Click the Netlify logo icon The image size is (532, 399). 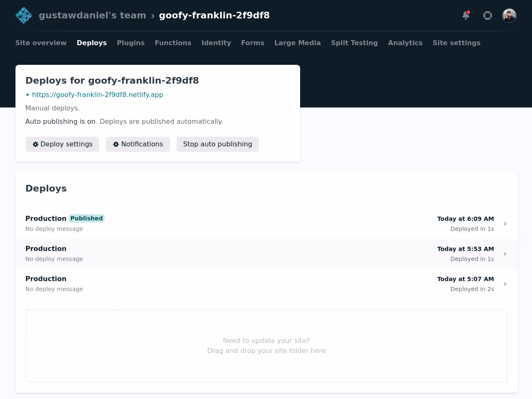pos(24,15)
